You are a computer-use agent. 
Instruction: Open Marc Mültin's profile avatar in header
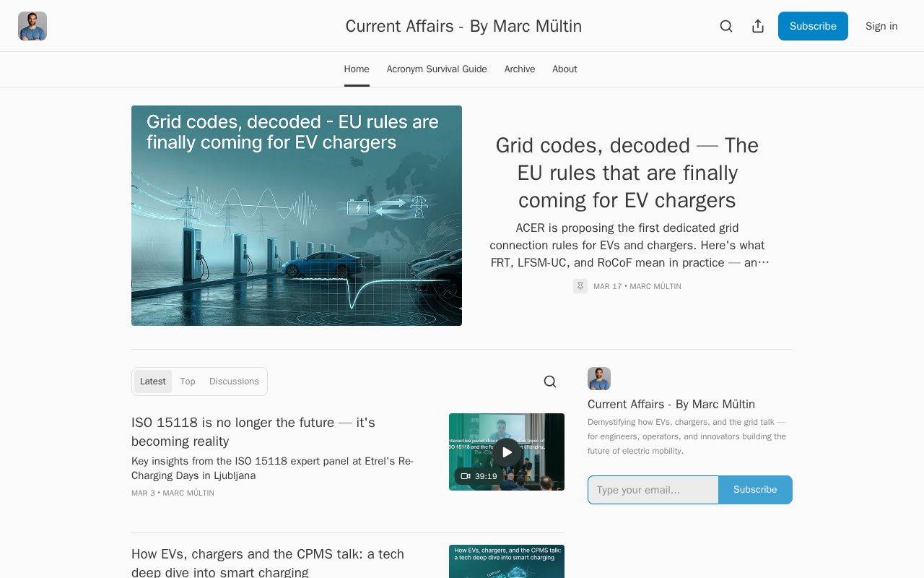[32, 26]
